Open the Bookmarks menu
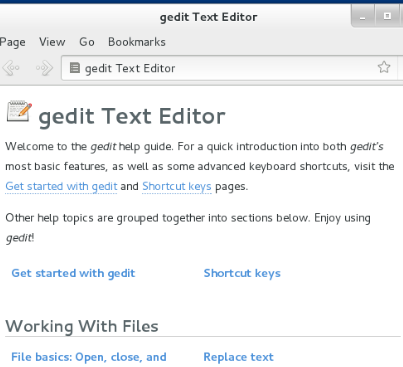 137,42
